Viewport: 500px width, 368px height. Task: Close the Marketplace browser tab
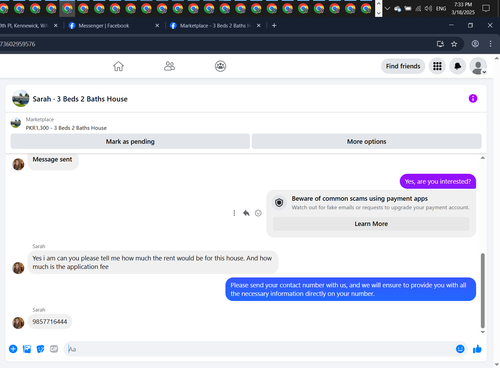258,25
